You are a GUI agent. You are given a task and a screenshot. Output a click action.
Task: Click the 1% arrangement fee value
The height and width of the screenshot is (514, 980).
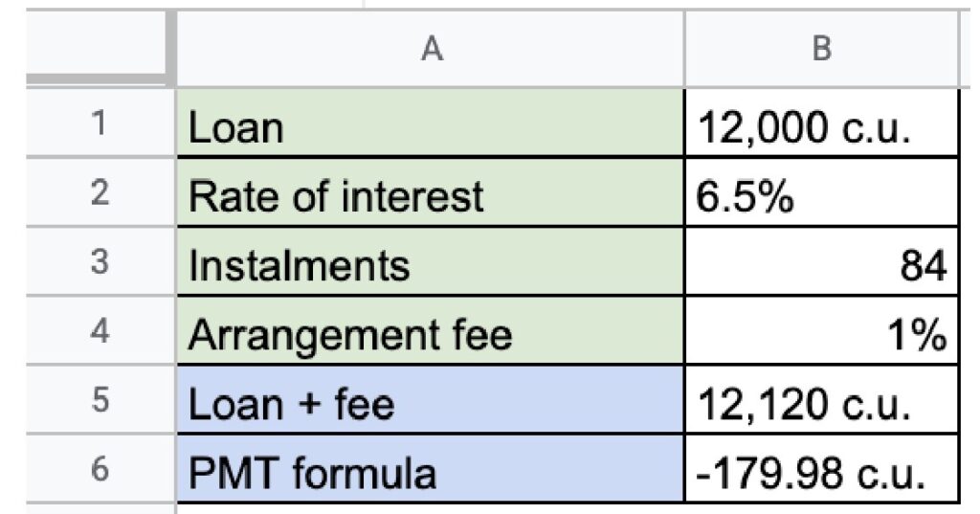(821, 334)
